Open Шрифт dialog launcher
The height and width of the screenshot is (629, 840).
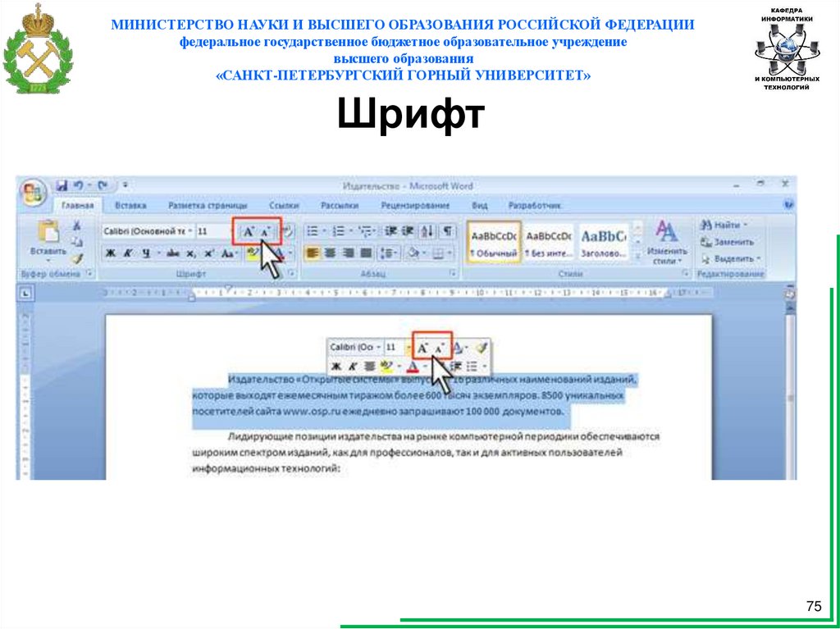pyautogui.click(x=291, y=274)
